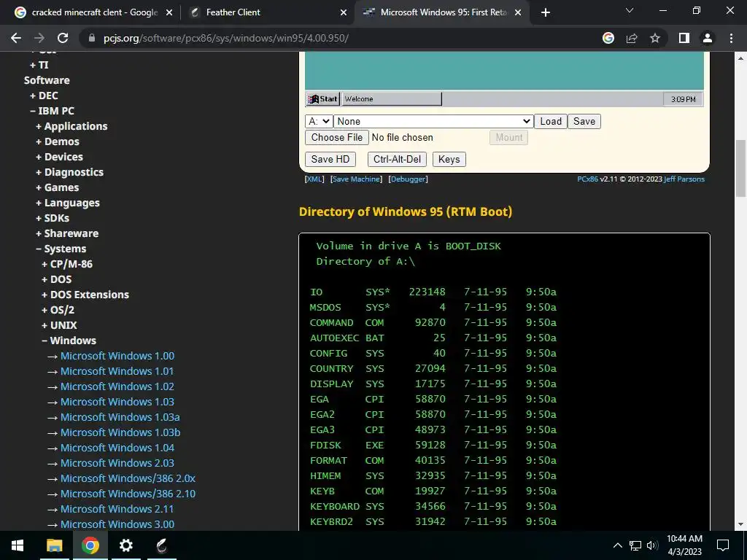Switch to the Feather Client tab

tap(233, 12)
